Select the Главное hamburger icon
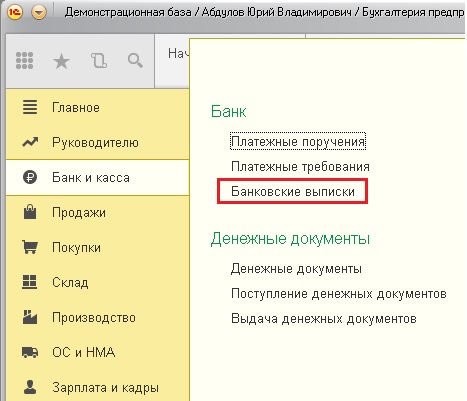The image size is (467, 401). (x=30, y=107)
